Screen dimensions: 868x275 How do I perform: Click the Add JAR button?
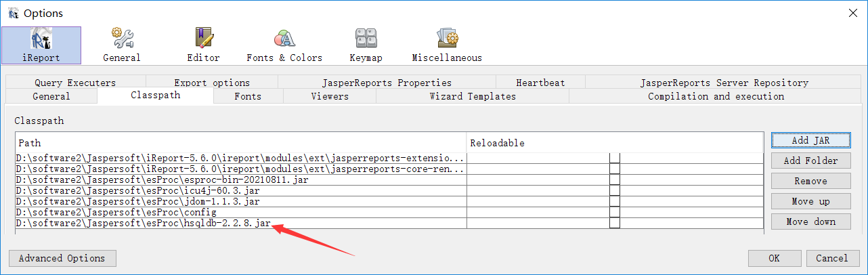click(810, 140)
